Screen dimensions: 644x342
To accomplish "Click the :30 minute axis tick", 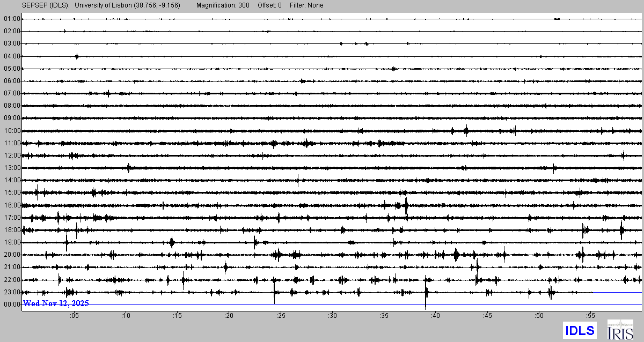I will click(x=332, y=316).
